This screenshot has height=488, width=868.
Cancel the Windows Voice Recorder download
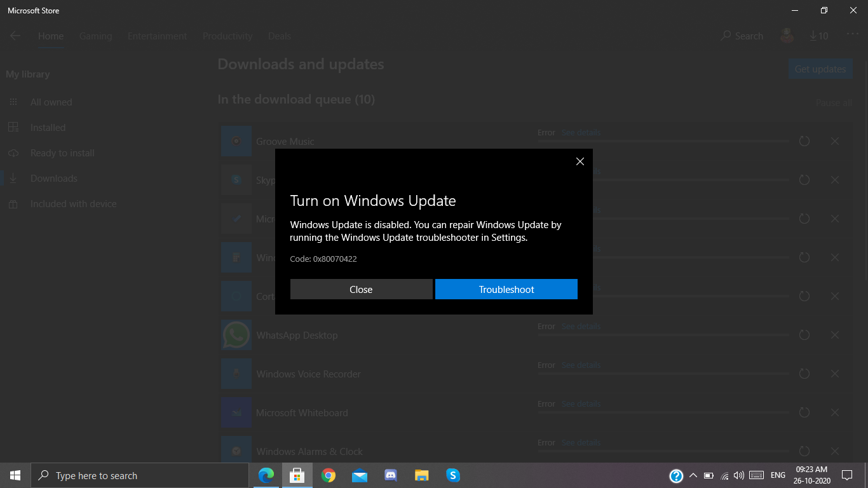coord(835,374)
